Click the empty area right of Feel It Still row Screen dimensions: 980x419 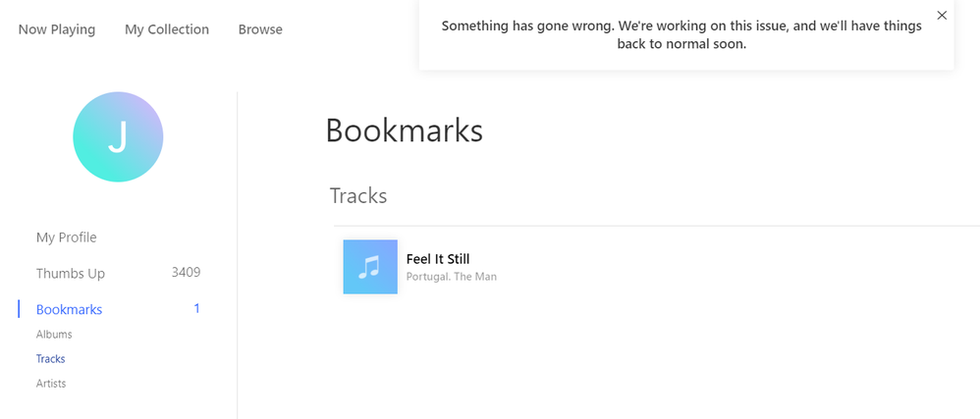(736, 267)
